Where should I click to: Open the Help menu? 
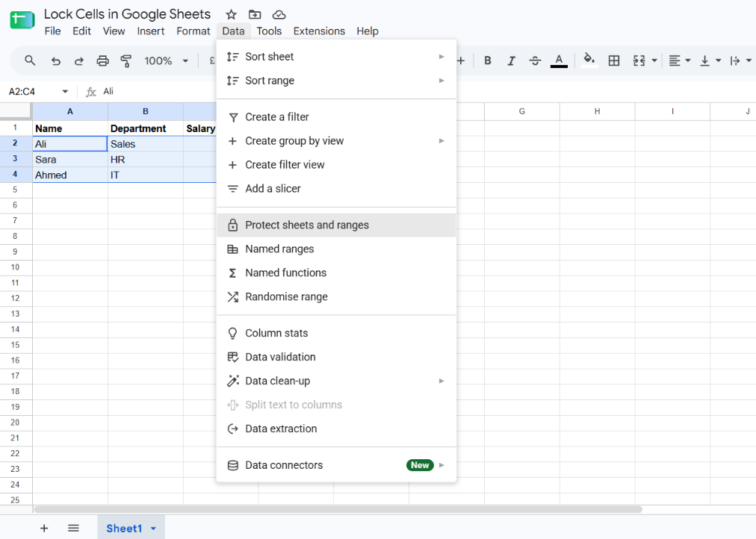click(368, 31)
